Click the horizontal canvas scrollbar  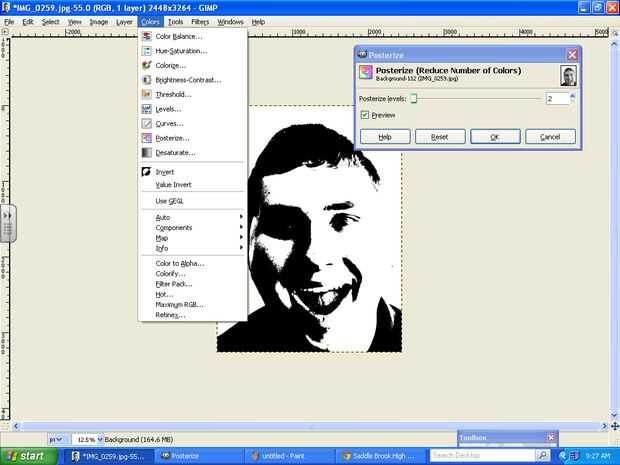(x=310, y=426)
